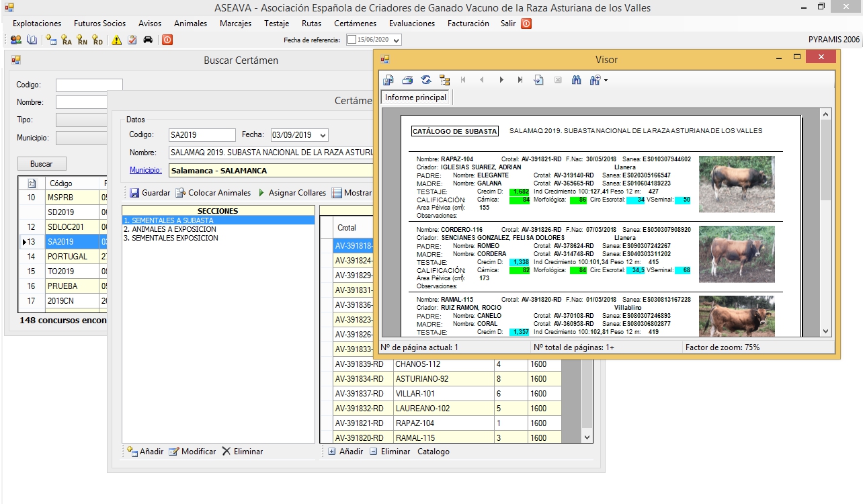Print the report from the Visor toolbar
The image size is (863, 504).
tap(407, 80)
